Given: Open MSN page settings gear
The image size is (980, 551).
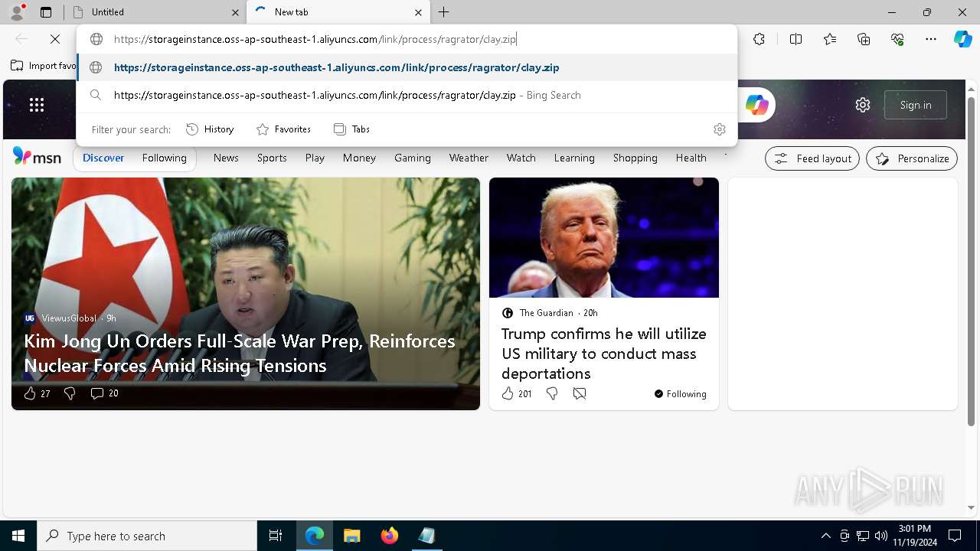Looking at the screenshot, I should tap(863, 105).
